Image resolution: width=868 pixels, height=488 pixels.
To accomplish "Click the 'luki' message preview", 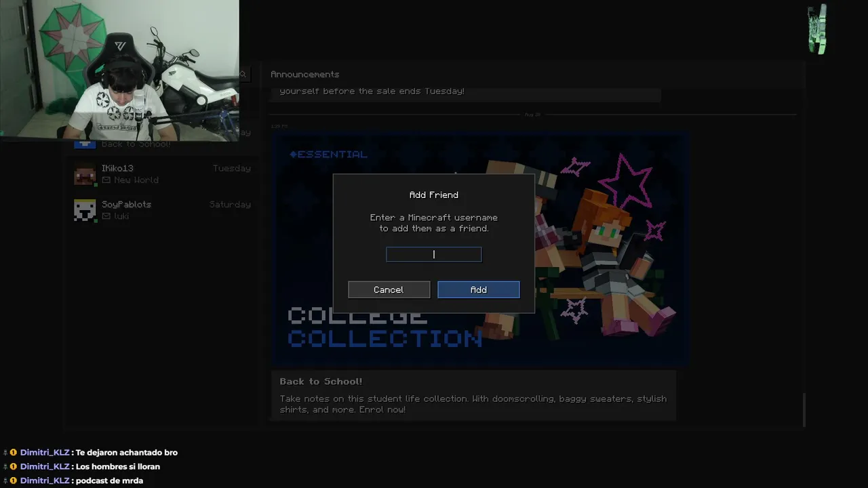I will [121, 216].
